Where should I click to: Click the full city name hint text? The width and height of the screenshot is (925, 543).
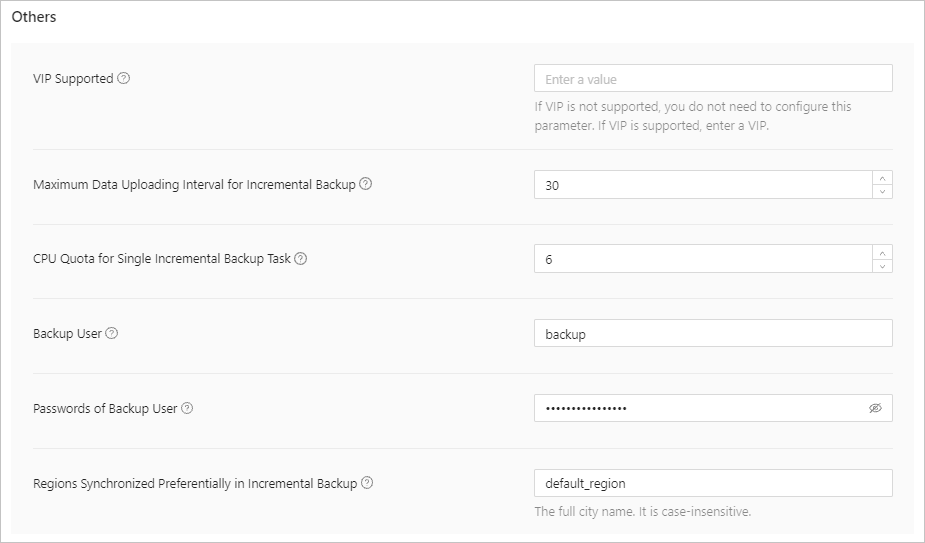coord(642,512)
